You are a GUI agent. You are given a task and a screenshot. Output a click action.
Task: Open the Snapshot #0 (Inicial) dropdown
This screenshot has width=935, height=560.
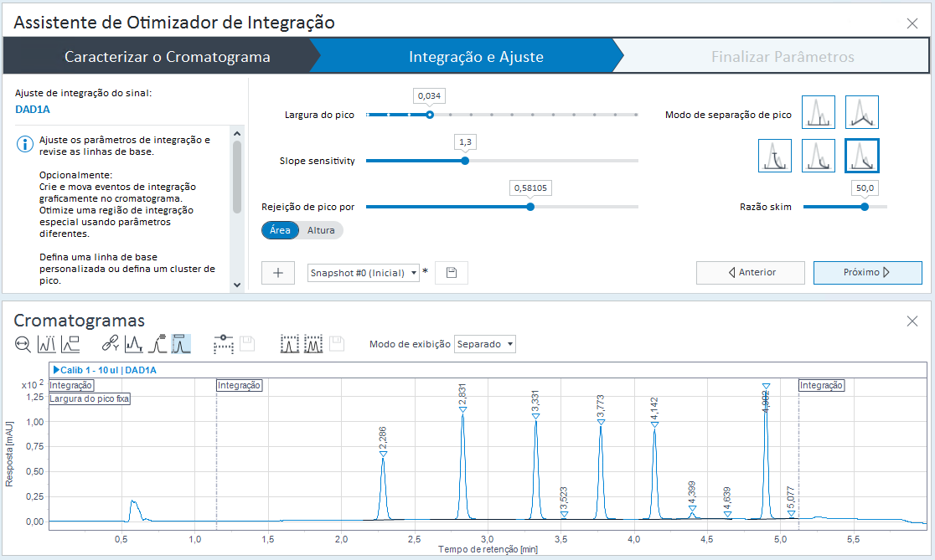[x=364, y=273]
